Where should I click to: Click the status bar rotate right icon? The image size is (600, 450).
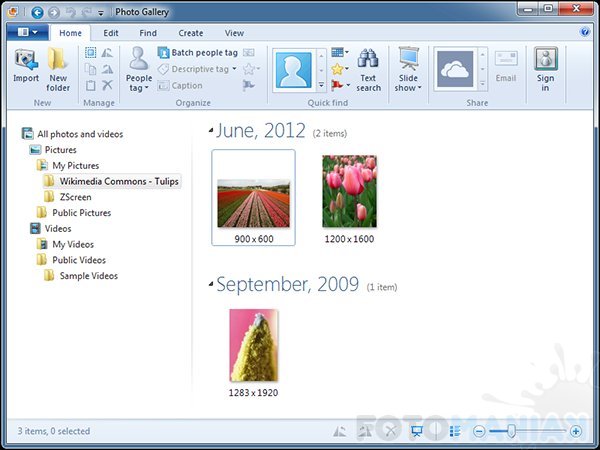pyautogui.click(x=365, y=431)
